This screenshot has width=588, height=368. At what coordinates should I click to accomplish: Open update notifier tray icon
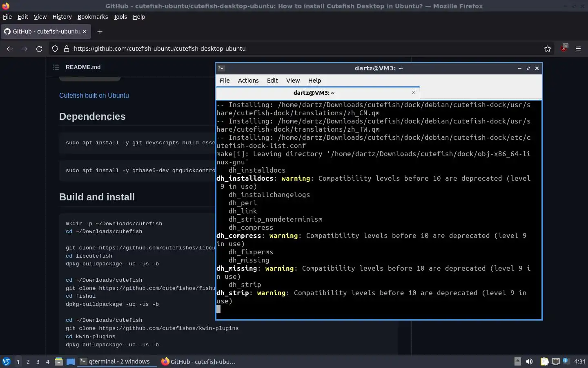566,361
